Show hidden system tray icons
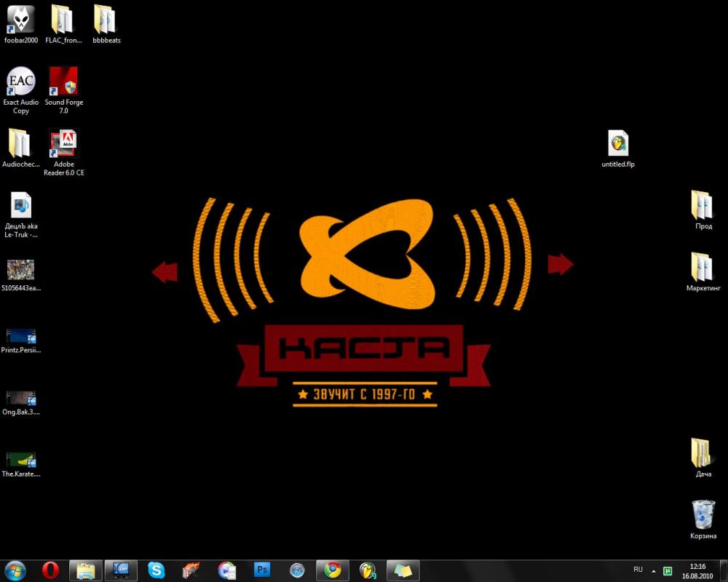Image resolution: width=728 pixels, height=582 pixels. pyautogui.click(x=654, y=571)
